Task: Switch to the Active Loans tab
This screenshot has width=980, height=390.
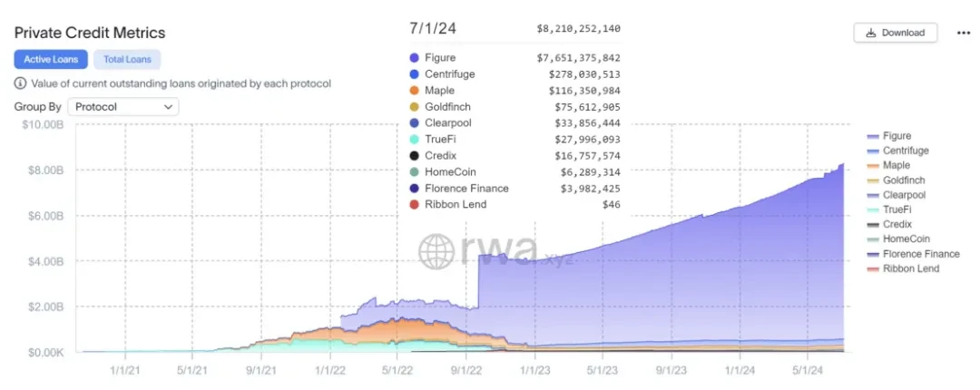Action: tap(51, 60)
